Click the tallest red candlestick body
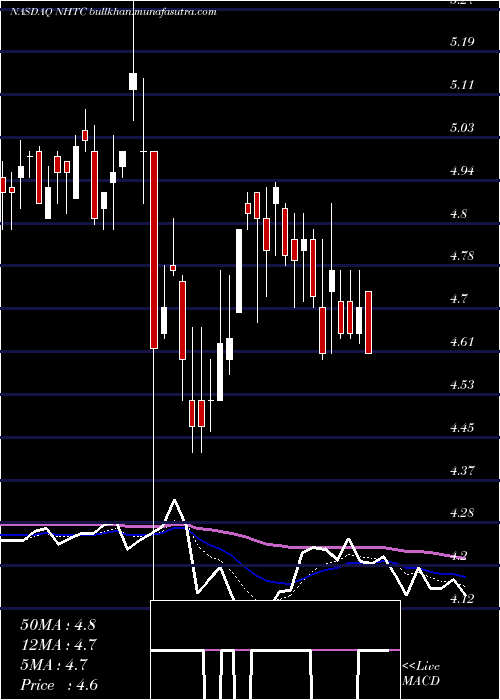Viewport: 500px width, 700px height. coord(154,250)
